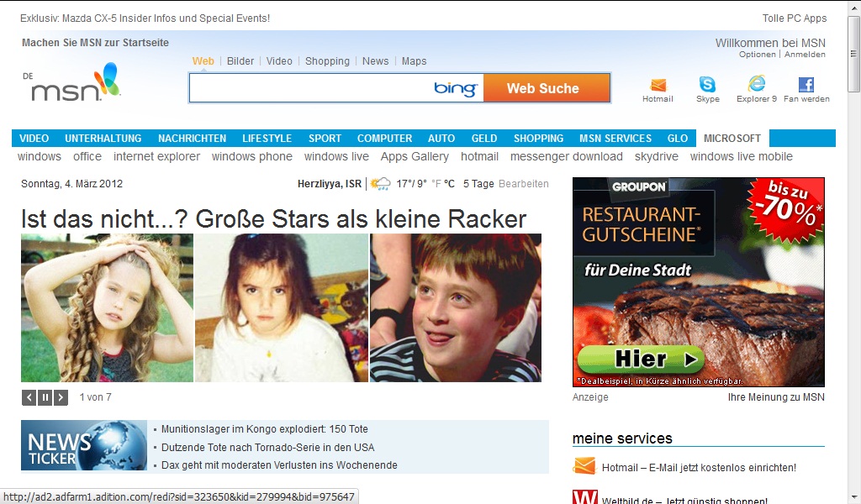861x504 pixels.
Task: Select the Bilder search tab
Action: [x=240, y=60]
